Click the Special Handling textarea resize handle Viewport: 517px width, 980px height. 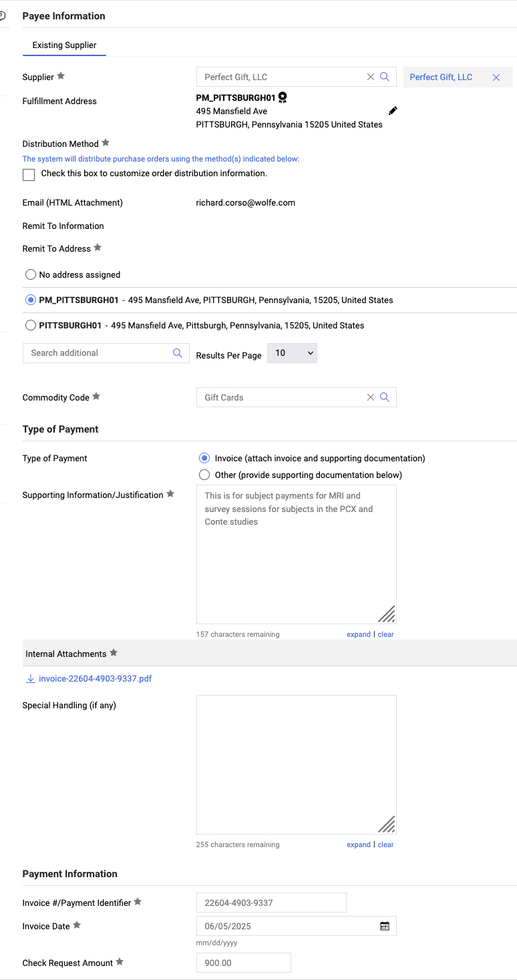[387, 824]
